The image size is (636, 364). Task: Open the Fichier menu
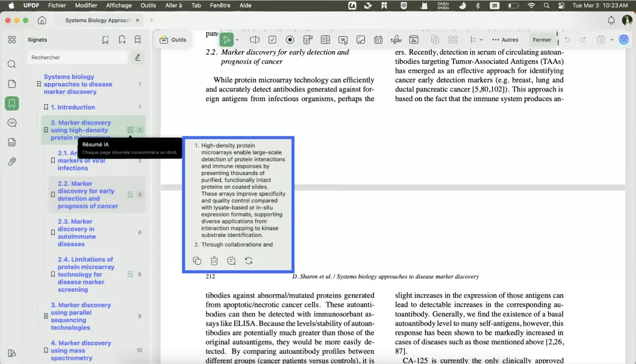pos(57,5)
